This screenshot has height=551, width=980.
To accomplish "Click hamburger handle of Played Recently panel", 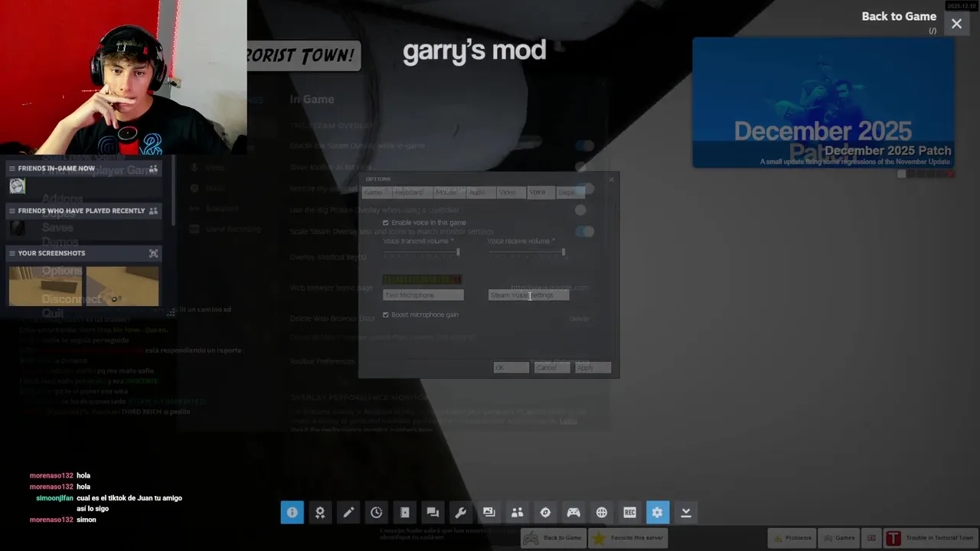I will click(x=12, y=210).
